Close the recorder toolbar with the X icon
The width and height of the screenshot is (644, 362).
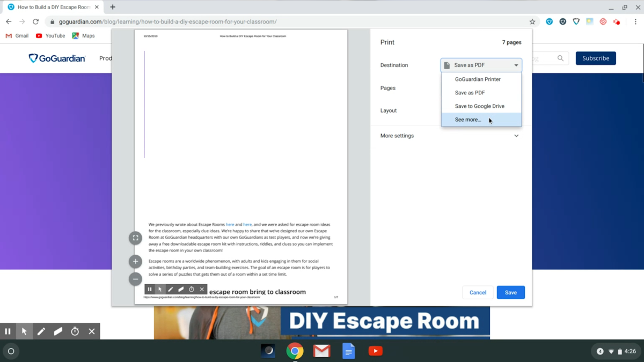[92, 331]
